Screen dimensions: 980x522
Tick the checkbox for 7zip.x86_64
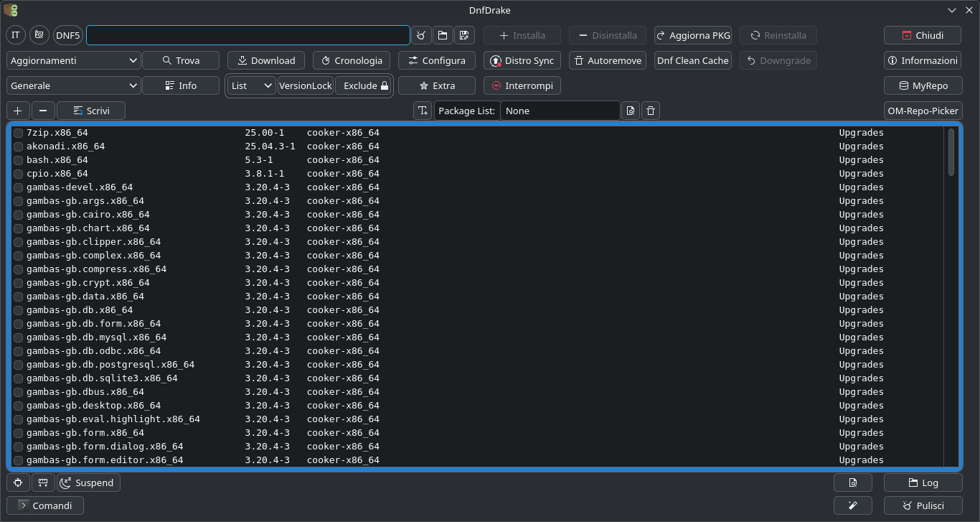19,133
